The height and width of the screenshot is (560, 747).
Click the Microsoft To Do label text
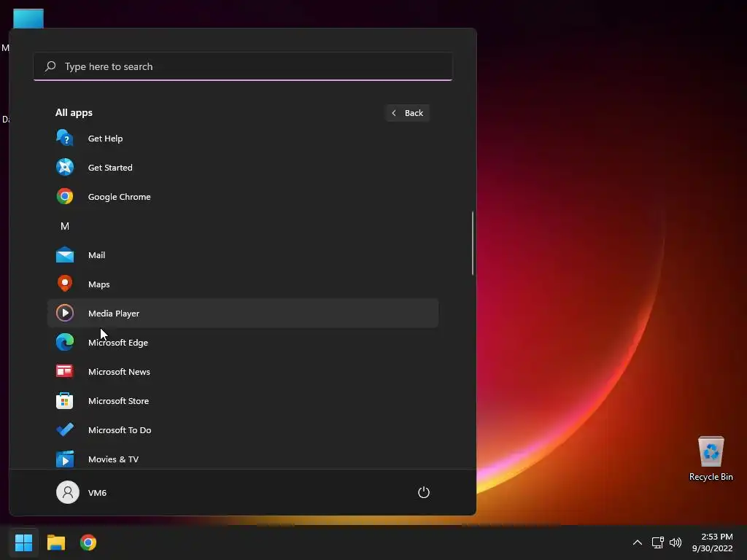[x=120, y=430]
